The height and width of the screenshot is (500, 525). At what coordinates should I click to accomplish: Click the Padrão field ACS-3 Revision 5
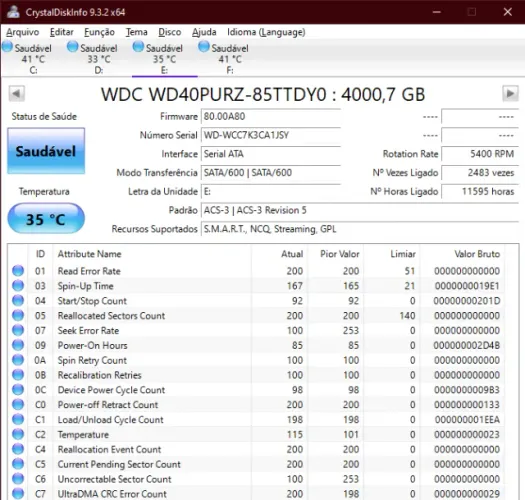tap(360, 210)
